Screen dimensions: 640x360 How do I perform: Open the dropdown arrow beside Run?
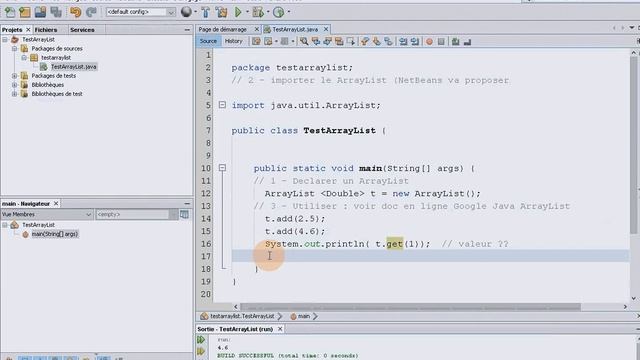247,12
